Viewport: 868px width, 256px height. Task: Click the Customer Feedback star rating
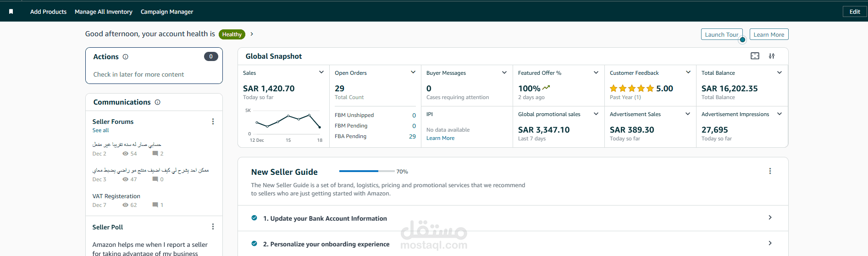click(632, 89)
